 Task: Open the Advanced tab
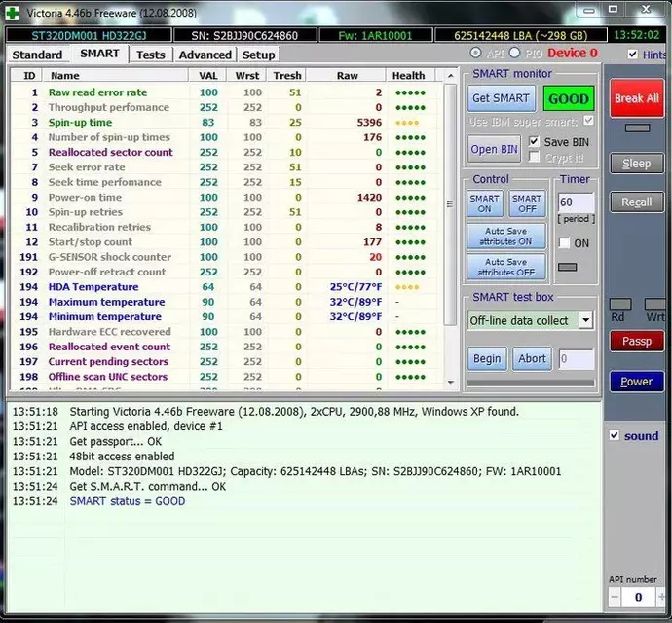click(x=205, y=55)
